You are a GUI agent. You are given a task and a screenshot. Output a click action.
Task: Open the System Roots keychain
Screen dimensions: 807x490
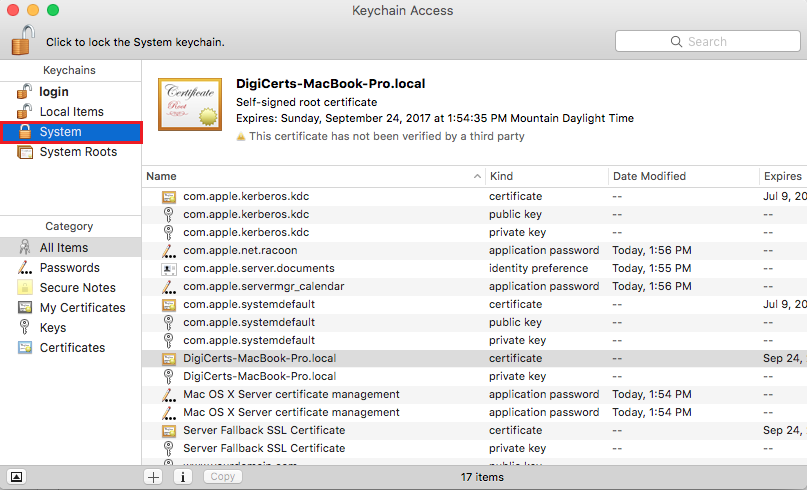(x=78, y=152)
